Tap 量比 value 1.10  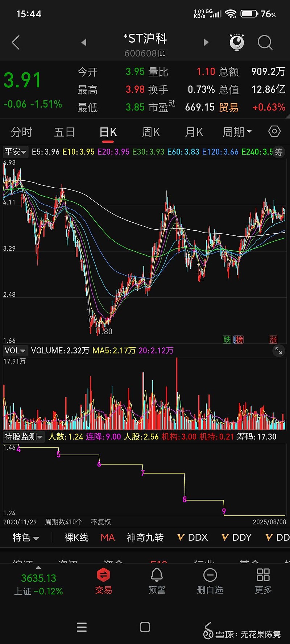(206, 72)
